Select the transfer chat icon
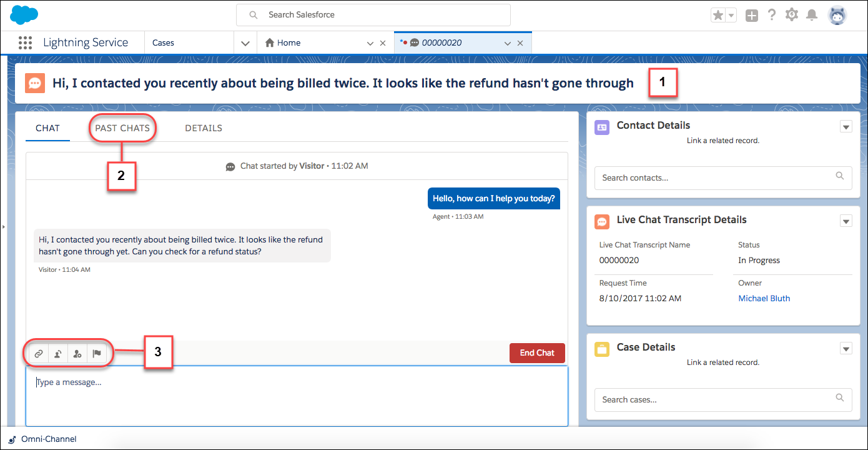Screen dimensions: 868x450 tap(57, 353)
